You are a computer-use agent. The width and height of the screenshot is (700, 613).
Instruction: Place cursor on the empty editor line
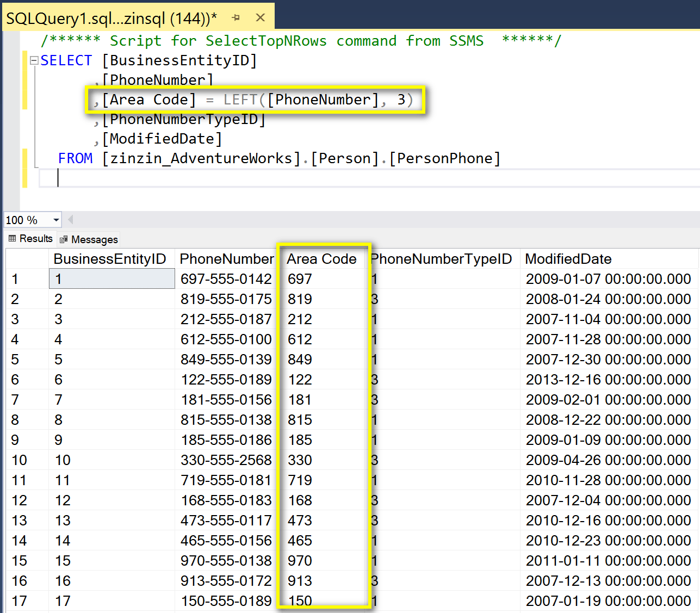pos(369,178)
